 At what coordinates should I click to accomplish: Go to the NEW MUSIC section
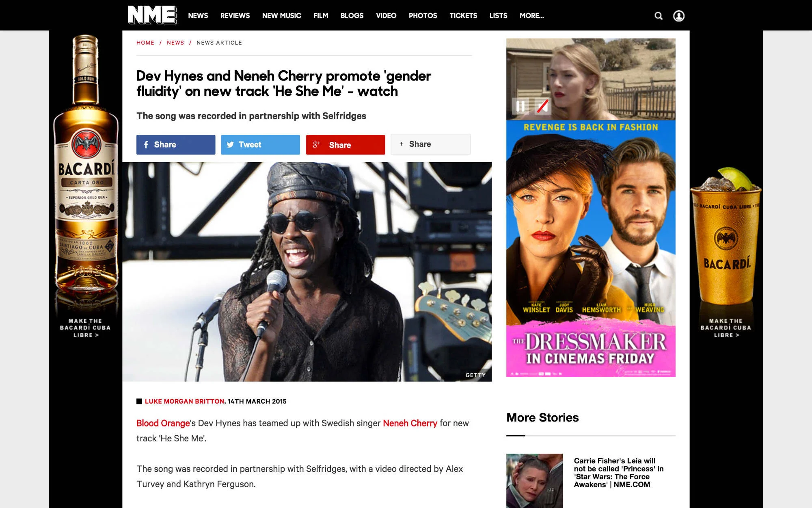pos(281,15)
